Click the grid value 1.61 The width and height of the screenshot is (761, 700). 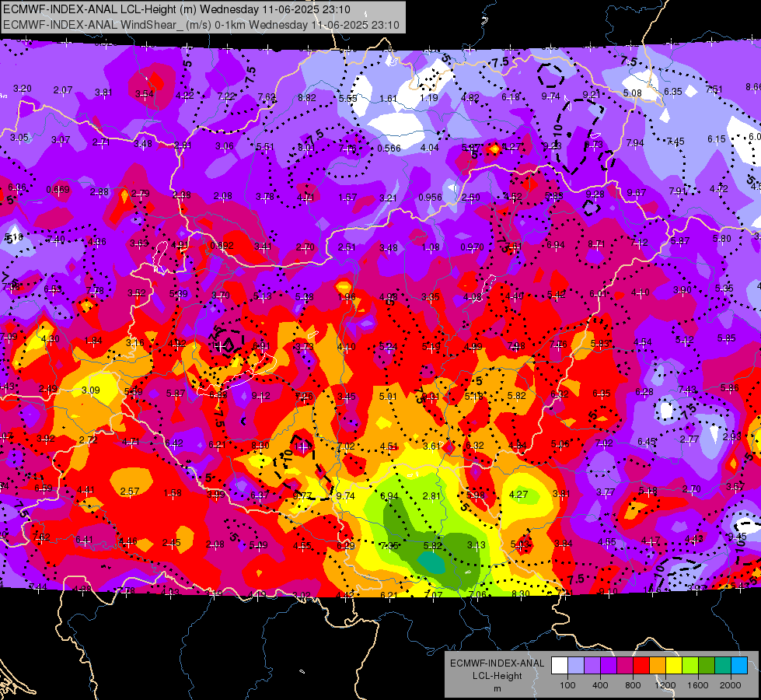pyautogui.click(x=388, y=99)
